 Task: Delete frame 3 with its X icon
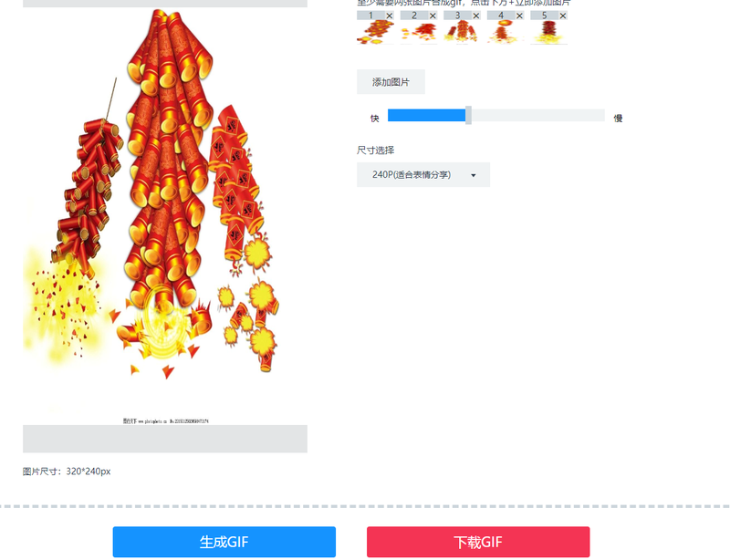476,16
